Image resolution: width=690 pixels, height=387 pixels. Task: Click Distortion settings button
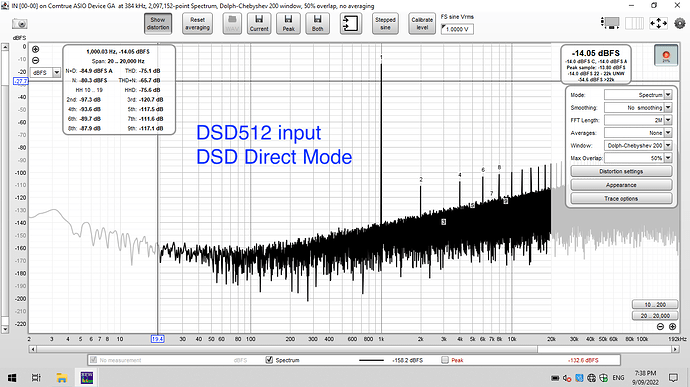(621, 171)
